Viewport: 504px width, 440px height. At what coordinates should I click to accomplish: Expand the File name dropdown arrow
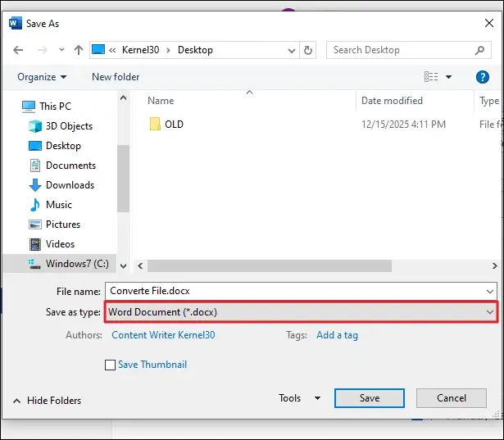tap(490, 291)
